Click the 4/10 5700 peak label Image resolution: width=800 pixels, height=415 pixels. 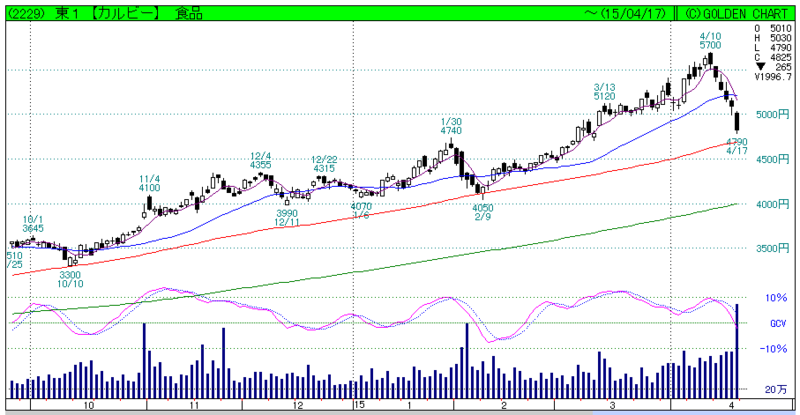[x=710, y=41]
